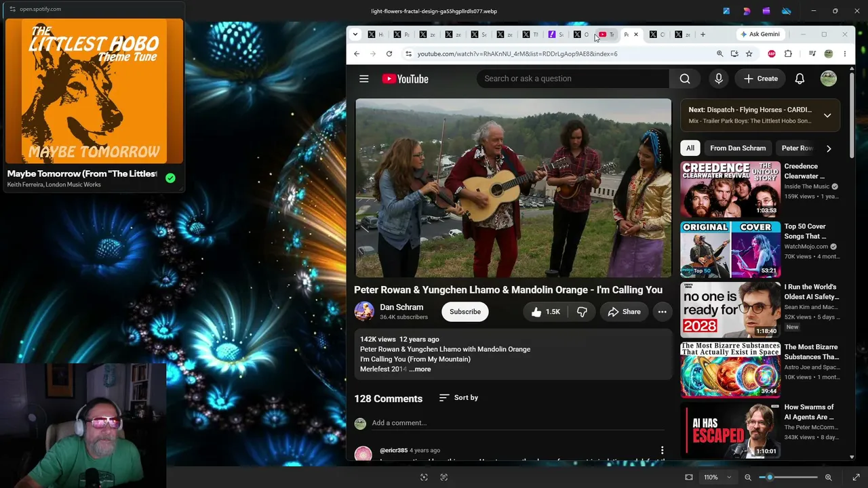This screenshot has height=488, width=868.
Task: Click the scan text icon in photo viewer
Action: (x=444, y=477)
